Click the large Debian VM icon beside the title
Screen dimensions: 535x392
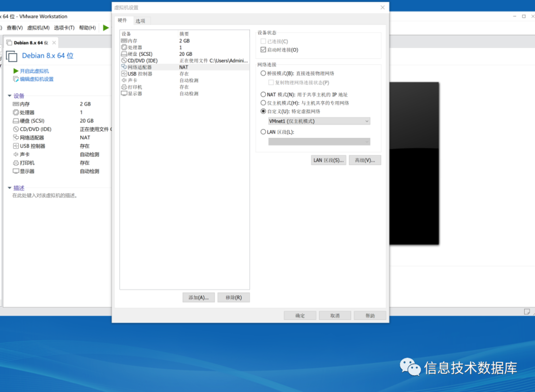[11, 56]
